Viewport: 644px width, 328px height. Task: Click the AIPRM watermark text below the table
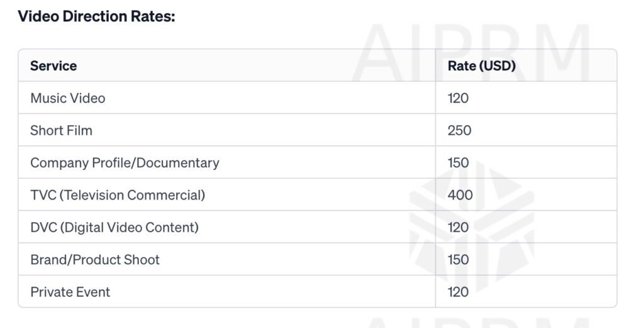[x=478, y=320]
